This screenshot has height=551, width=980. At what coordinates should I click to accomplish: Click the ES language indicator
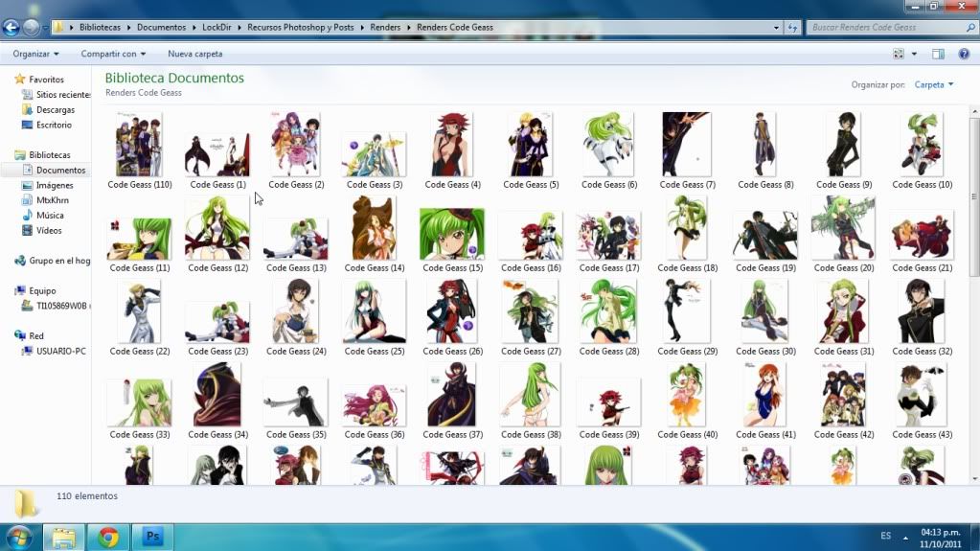(885, 536)
